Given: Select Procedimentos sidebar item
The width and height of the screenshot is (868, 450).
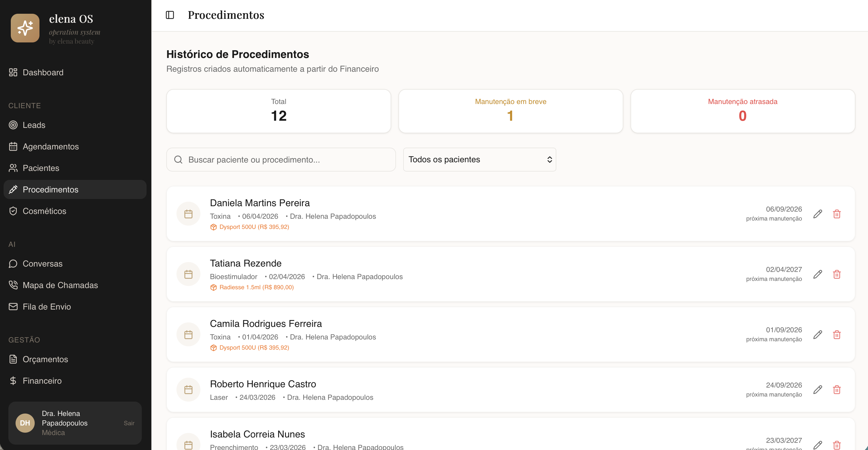Looking at the screenshot, I should point(75,189).
